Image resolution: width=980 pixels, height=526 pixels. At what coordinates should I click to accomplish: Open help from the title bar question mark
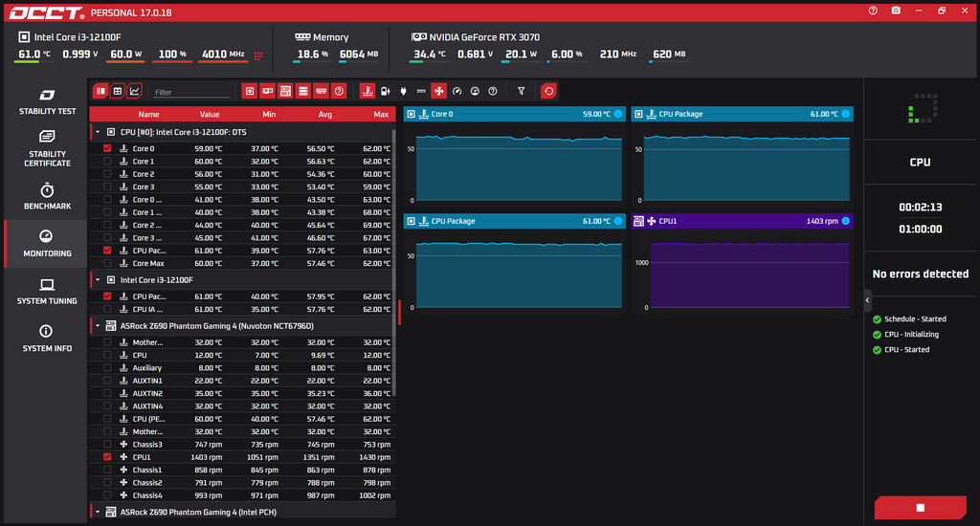873,11
